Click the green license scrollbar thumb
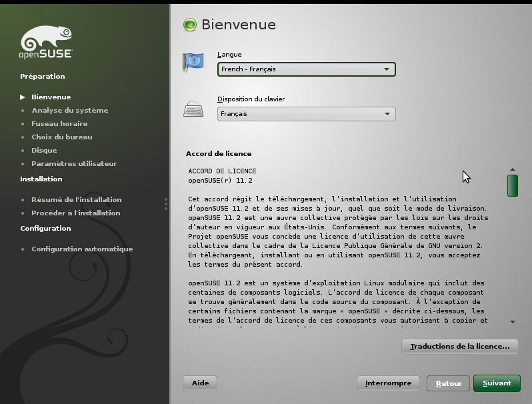Image resolution: width=532 pixels, height=404 pixels. [513, 185]
